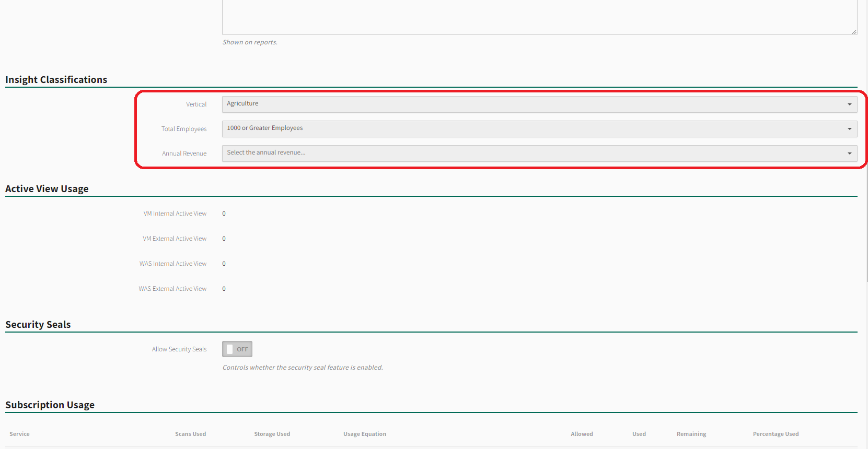The height and width of the screenshot is (449, 868).
Task: Expand the Total Employees dropdown
Action: click(x=539, y=128)
